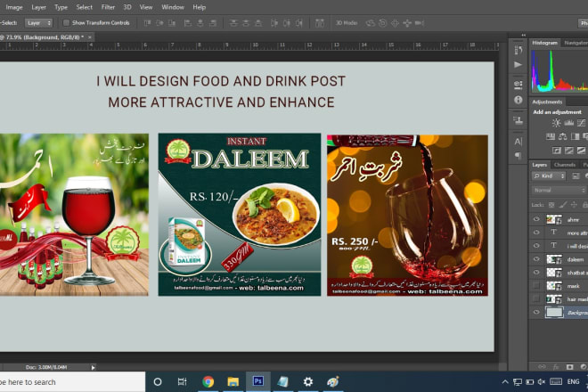Click the daleem layer thumbnail
Screen dimensions: 588x392
(x=554, y=259)
